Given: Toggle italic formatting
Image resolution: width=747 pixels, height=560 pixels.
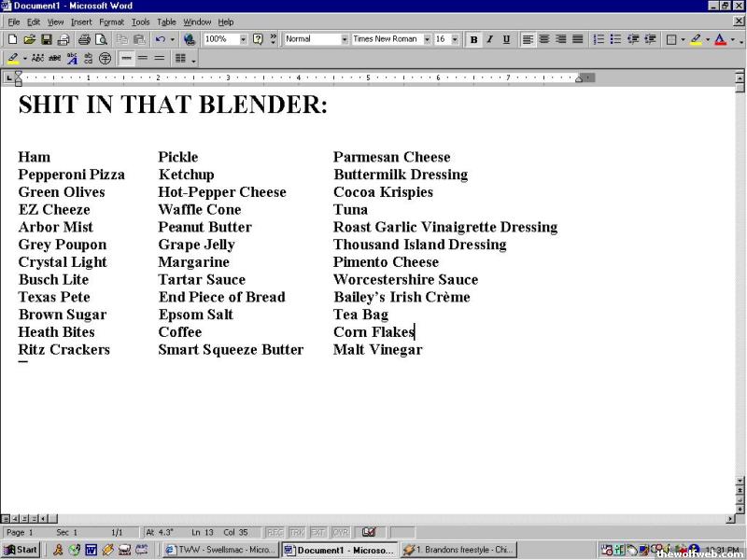Looking at the screenshot, I should coord(489,39).
